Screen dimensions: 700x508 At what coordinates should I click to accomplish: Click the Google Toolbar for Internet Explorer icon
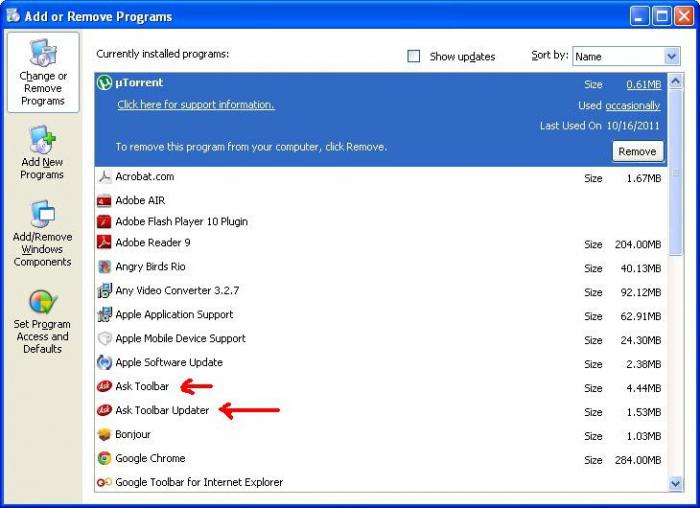(104, 482)
